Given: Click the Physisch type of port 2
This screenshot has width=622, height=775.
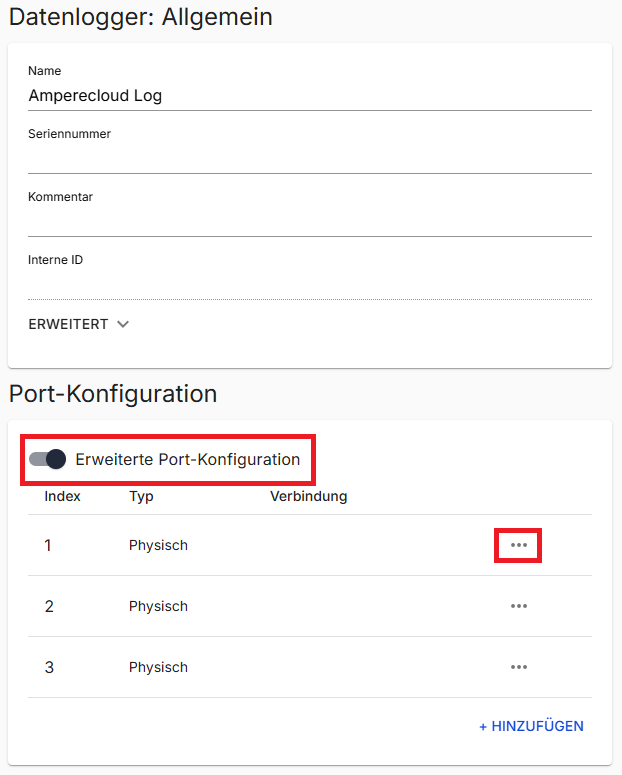Looking at the screenshot, I should (x=158, y=606).
